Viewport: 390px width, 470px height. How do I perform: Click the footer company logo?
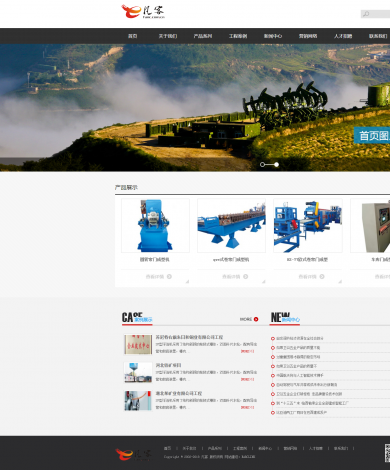pos(133,455)
